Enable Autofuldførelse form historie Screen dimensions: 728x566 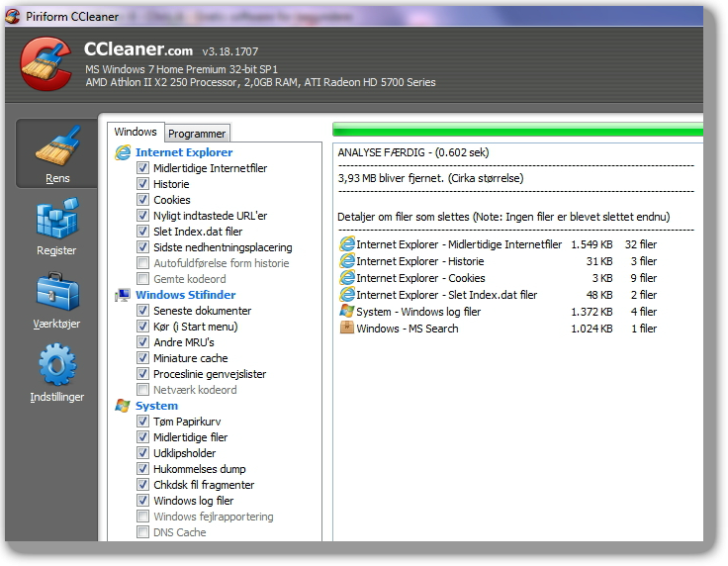[x=142, y=263]
